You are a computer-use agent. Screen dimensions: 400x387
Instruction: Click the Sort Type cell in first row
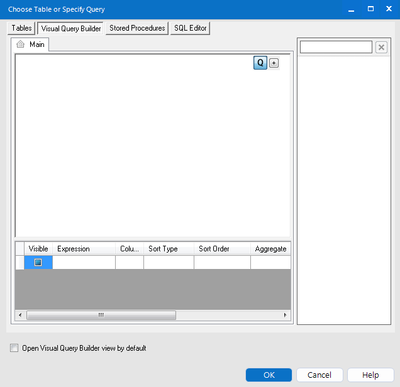tap(169, 262)
